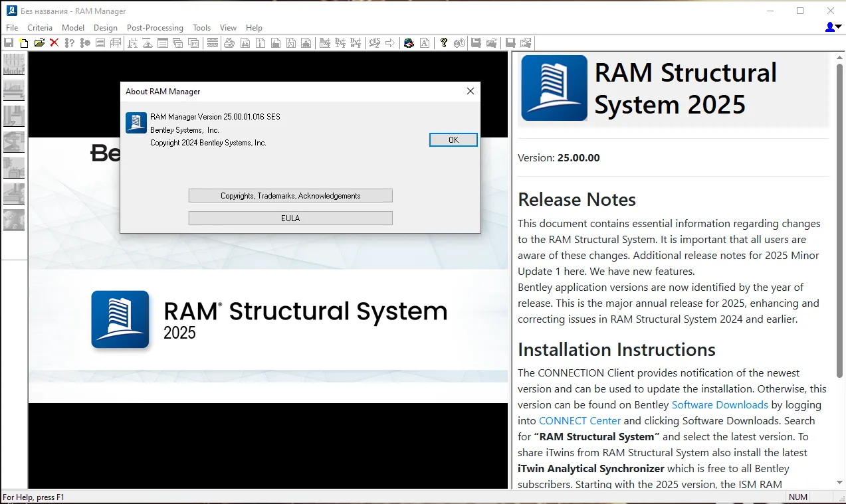Viewport: 846px width, 504px height.
Task: Click the yellow question mark help icon
Action: 444,43
